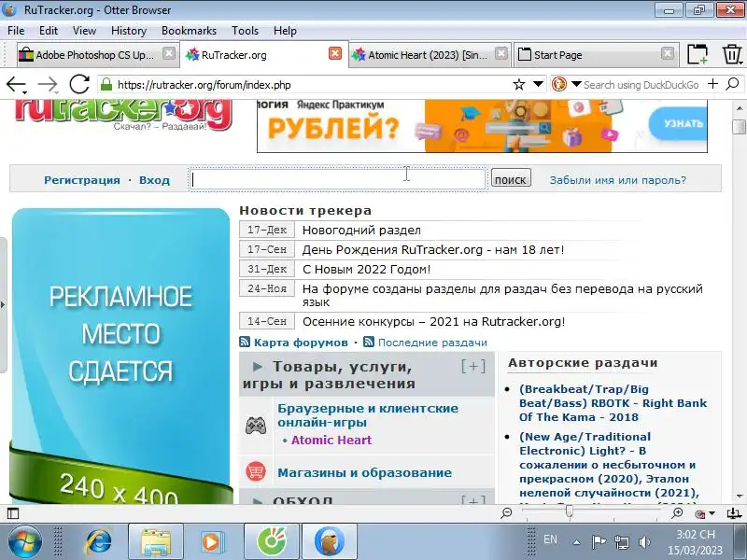Collapse Товары, услуги, игры category triangle
This screenshot has height=560, width=747.
pos(258,366)
